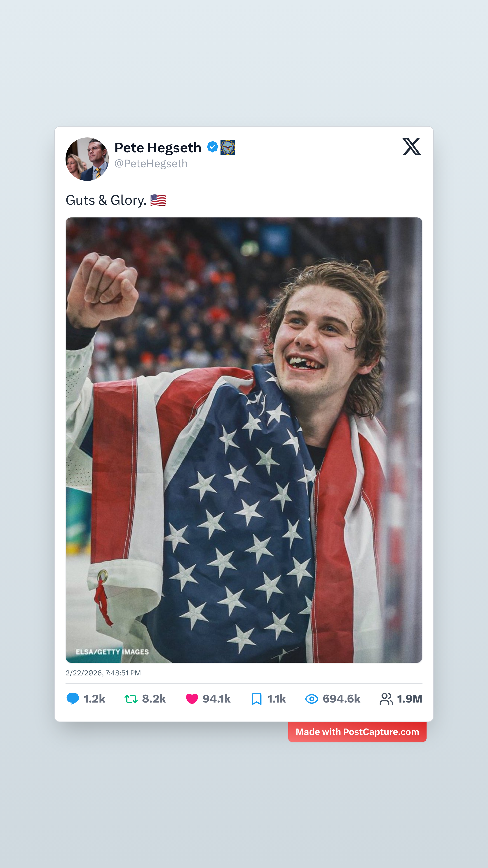Screen dimensions: 488x868
Task: Click the Made with PostCapture.com button
Action: tap(357, 732)
